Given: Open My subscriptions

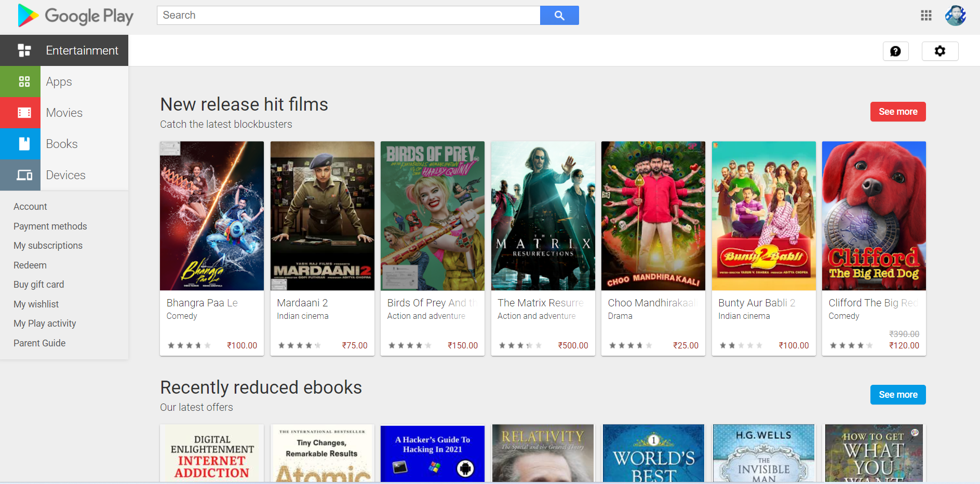Looking at the screenshot, I should tap(48, 246).
